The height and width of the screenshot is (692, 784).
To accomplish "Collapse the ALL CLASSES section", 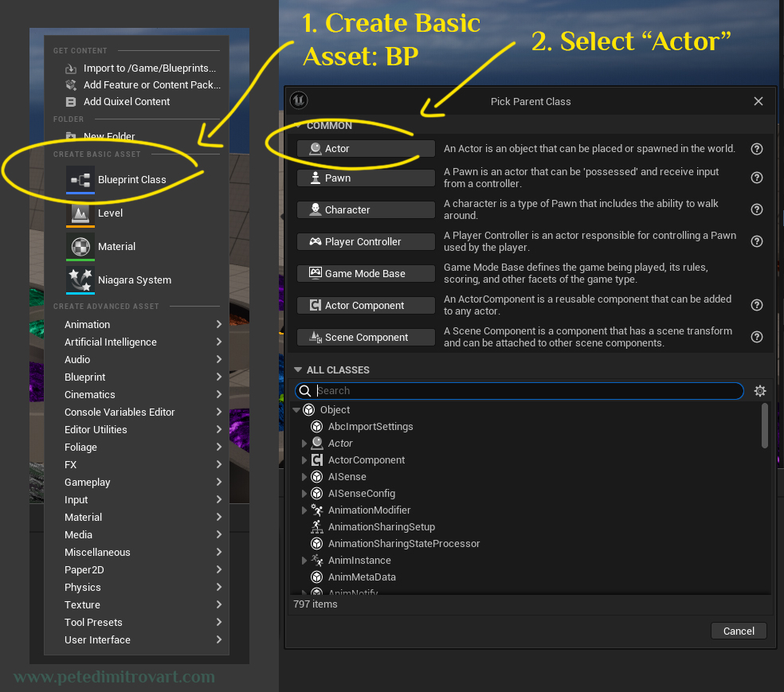I will [x=298, y=369].
